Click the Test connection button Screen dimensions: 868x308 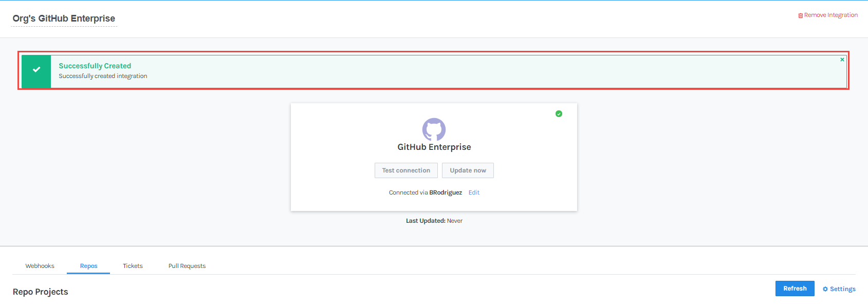click(406, 170)
